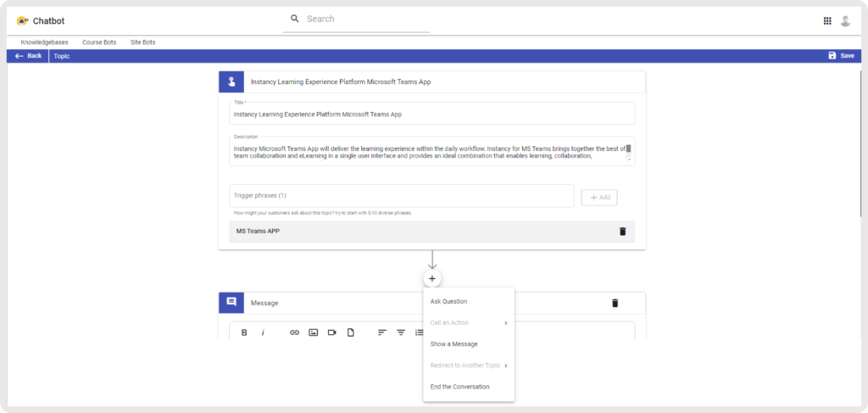Screen dimensions: 868x413
Task: Open the apps grid icon
Action: tap(827, 21)
